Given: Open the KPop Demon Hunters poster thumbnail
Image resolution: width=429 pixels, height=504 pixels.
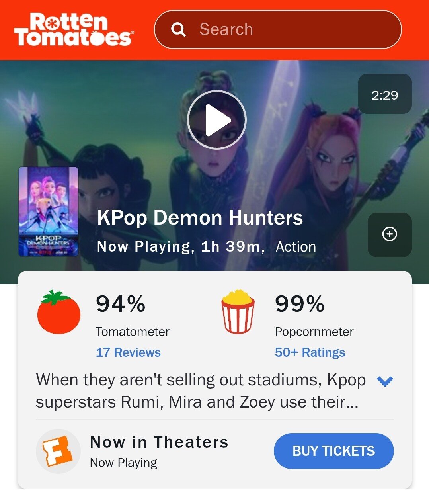Looking at the screenshot, I should 48,211.
